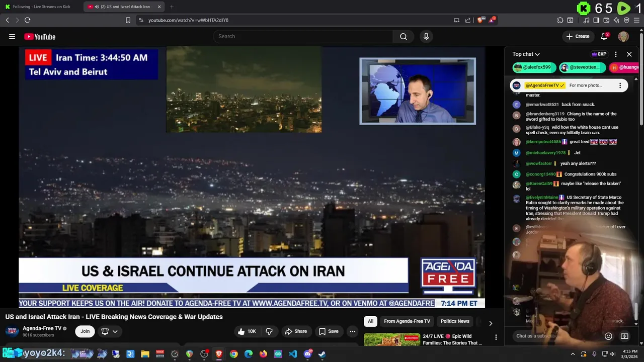Mute the YouTube tab via speaker icon

click(x=97, y=7)
